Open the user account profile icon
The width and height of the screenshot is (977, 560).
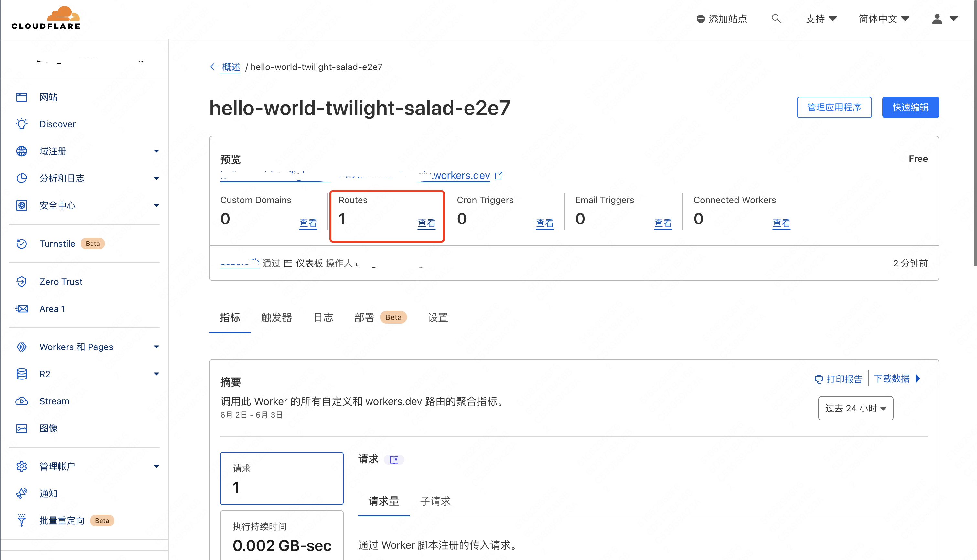[x=937, y=18]
